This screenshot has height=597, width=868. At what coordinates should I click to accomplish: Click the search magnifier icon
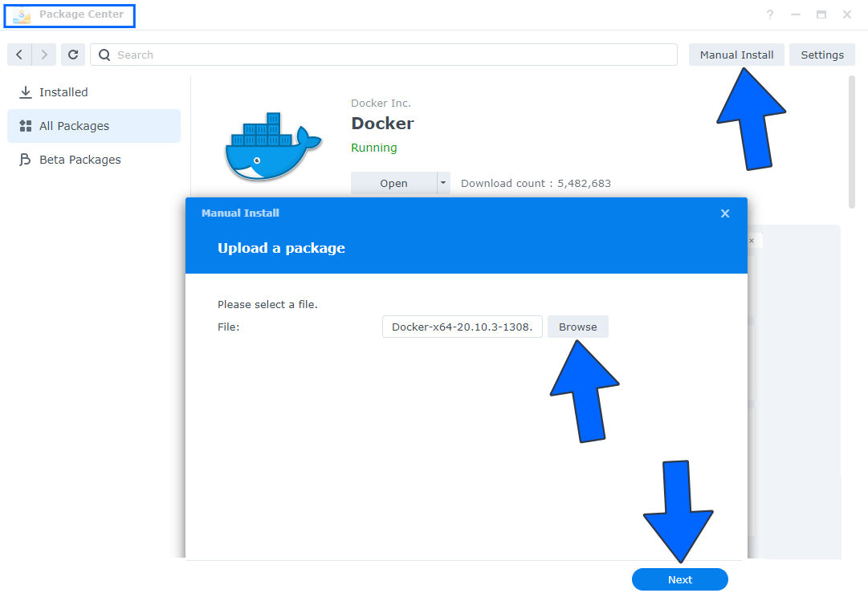point(104,55)
